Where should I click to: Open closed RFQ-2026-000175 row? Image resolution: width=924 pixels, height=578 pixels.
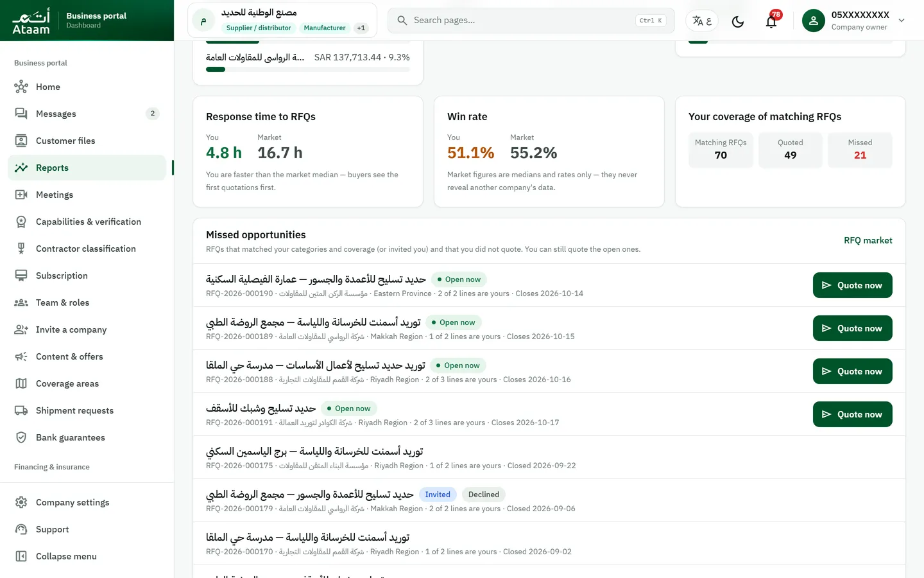[x=549, y=457]
